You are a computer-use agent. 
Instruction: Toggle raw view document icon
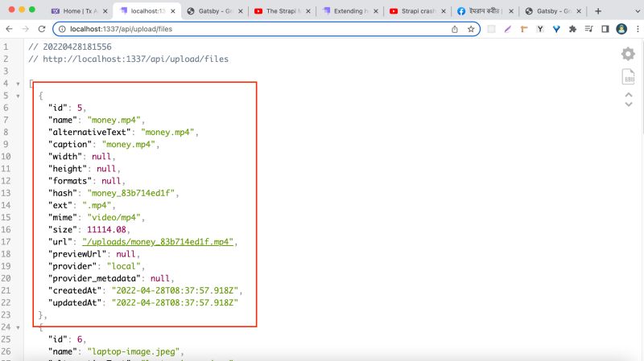click(629, 76)
